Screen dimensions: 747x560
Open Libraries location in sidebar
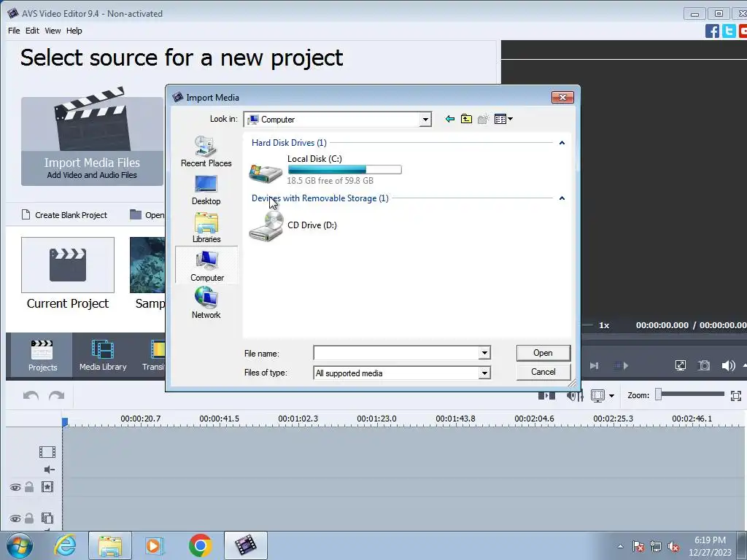click(x=206, y=228)
